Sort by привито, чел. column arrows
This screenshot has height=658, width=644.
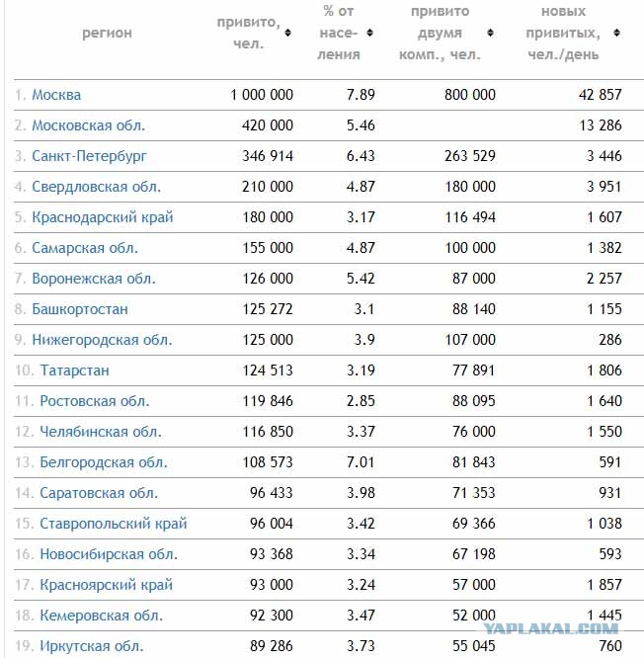click(x=287, y=33)
